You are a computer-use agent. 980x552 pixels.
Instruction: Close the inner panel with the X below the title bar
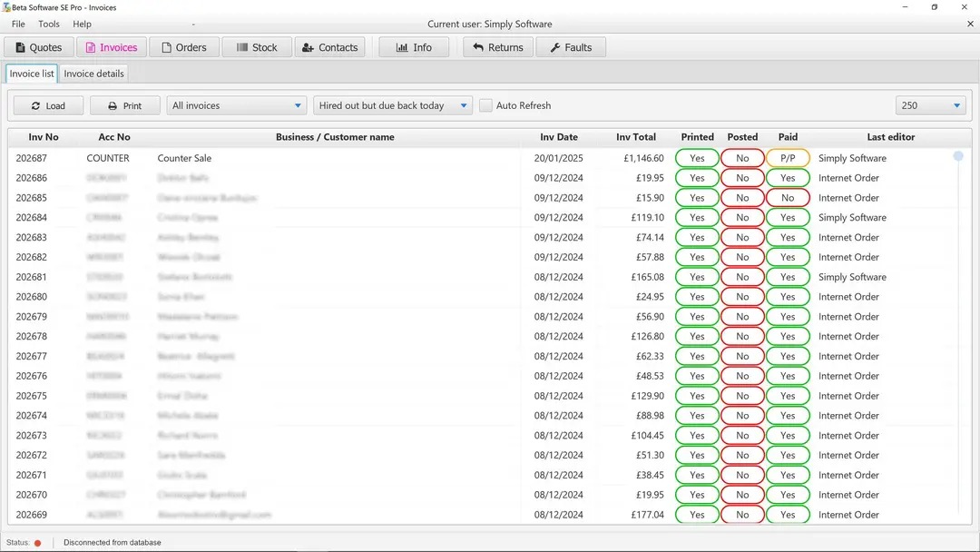point(970,24)
